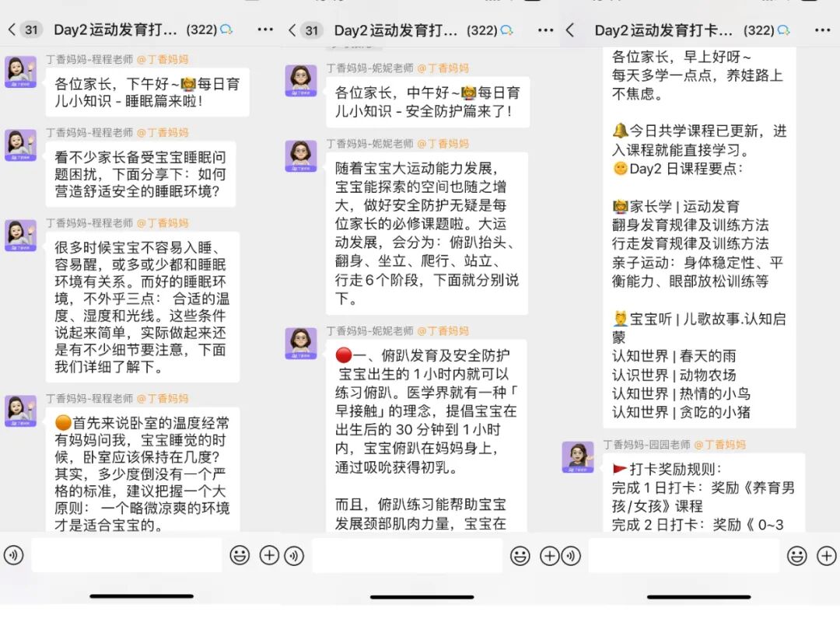Select the message '各位家长，中午好~每日育儿小知识 - 安全防护篇来了'
This screenshot has width=840, height=629.
428,102
